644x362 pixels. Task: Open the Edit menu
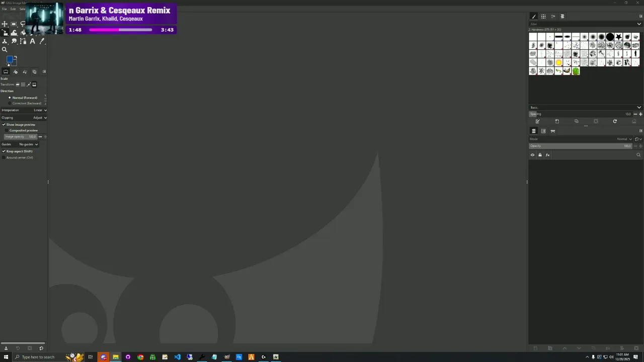[x=13, y=9]
